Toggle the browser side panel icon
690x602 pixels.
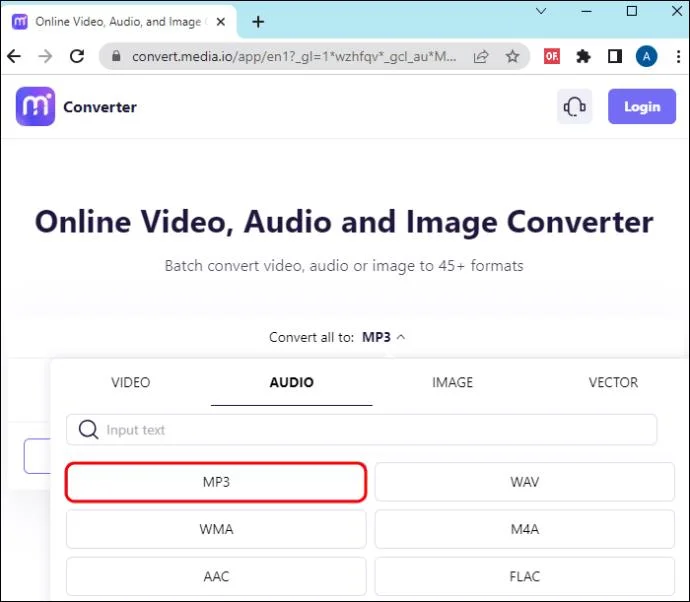pyautogui.click(x=615, y=56)
